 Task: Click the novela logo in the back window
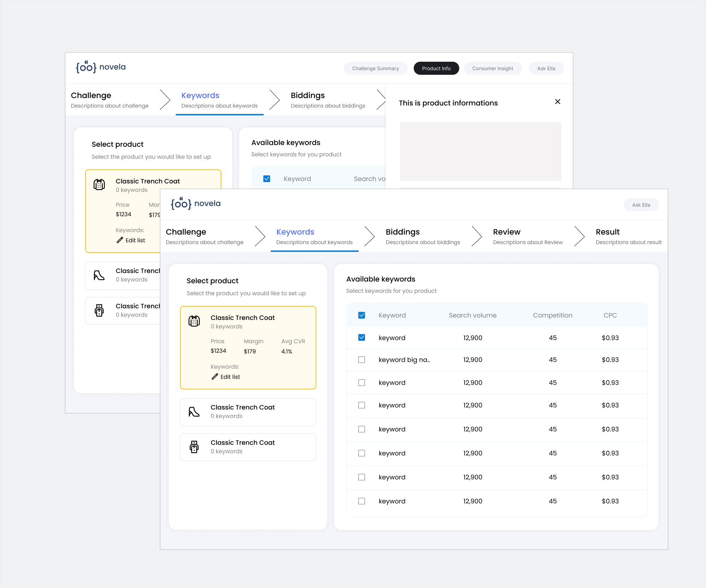(101, 67)
